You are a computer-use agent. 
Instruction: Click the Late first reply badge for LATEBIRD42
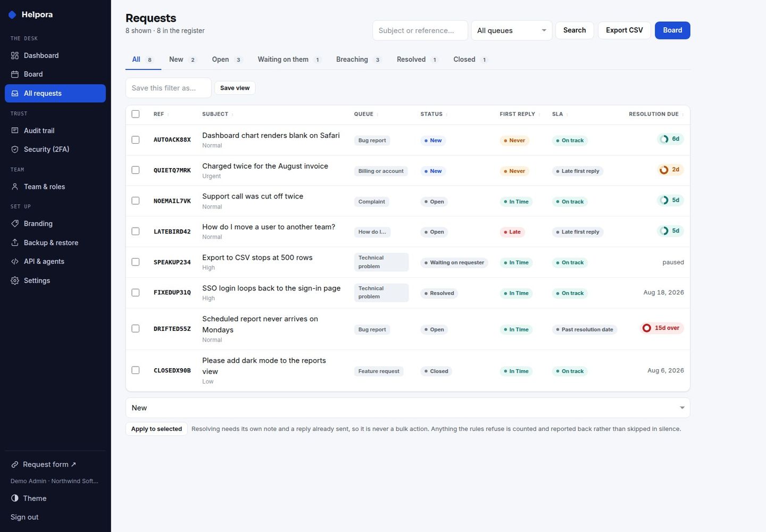[578, 232]
